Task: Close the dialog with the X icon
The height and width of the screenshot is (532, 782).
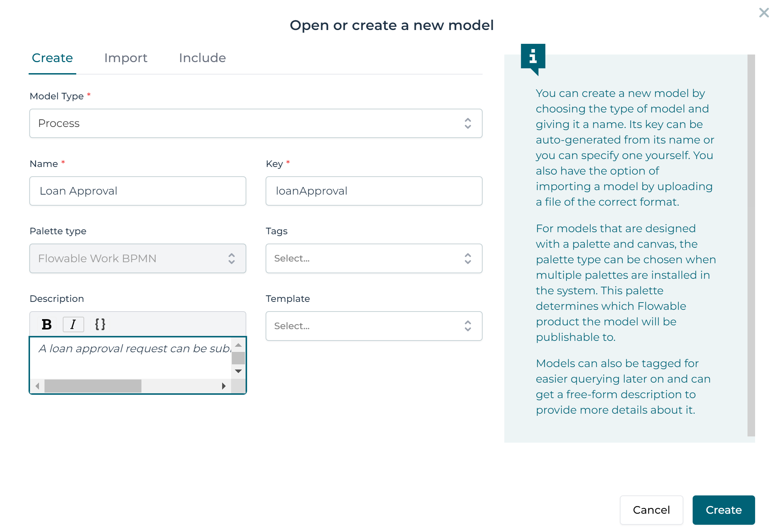Action: click(x=764, y=13)
